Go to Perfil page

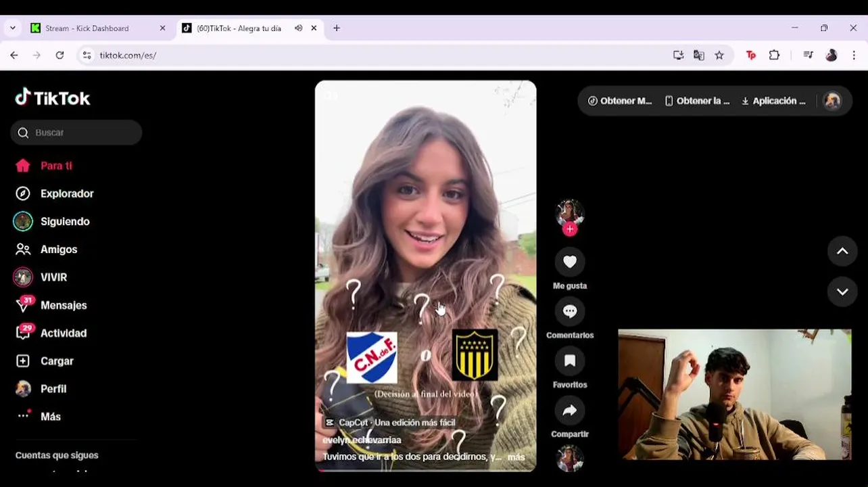pyautogui.click(x=41, y=389)
